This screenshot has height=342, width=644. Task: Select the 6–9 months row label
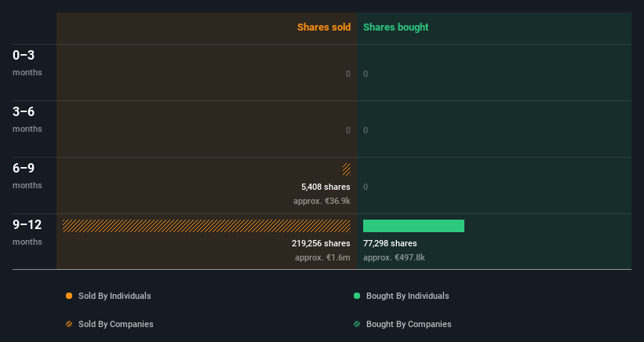27,176
